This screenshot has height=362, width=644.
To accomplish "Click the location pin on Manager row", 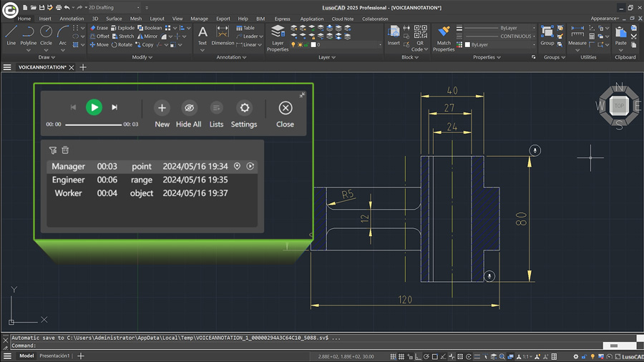I will tap(238, 166).
